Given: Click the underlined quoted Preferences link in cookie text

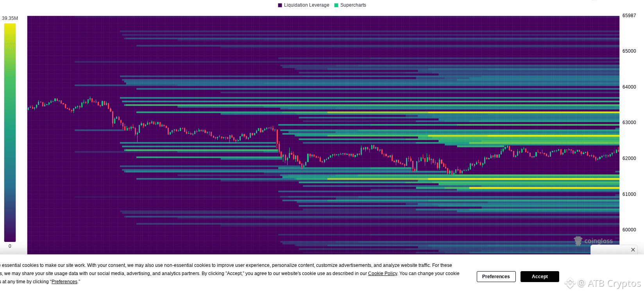Looking at the screenshot, I should coord(64,282).
